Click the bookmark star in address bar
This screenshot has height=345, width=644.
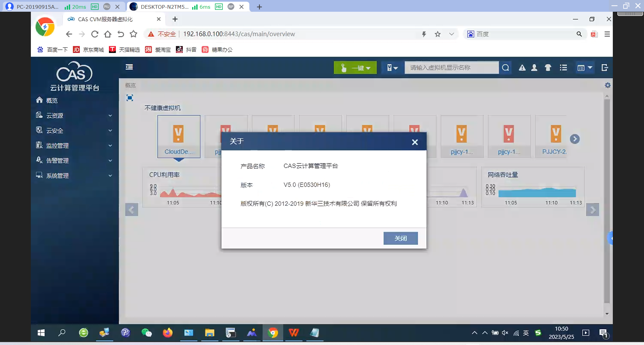(x=438, y=34)
